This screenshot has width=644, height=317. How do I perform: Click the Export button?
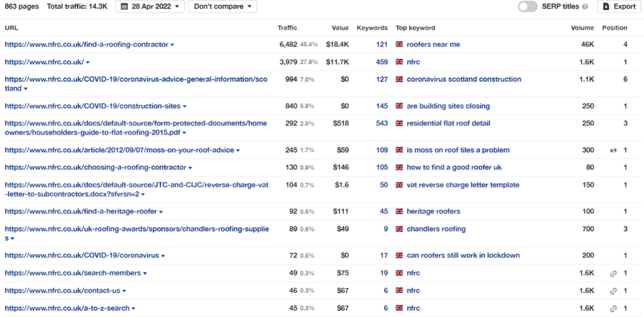tap(619, 6)
